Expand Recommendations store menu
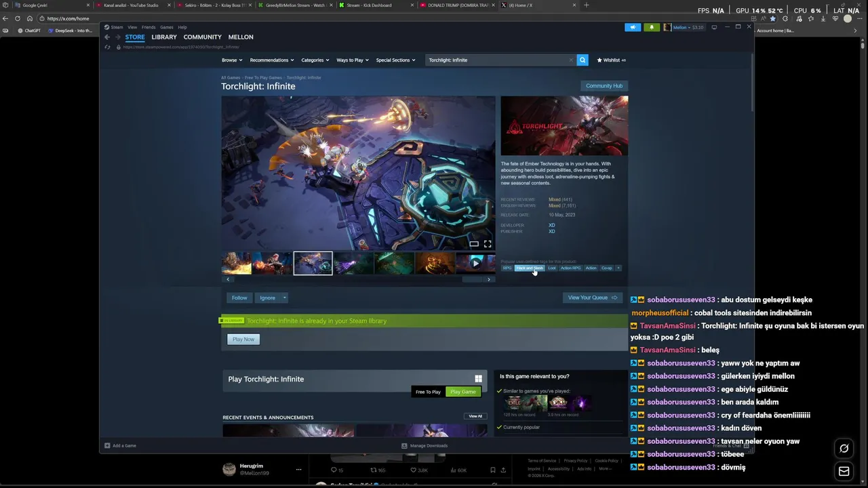Image resolution: width=868 pixels, height=488 pixels. [272, 60]
